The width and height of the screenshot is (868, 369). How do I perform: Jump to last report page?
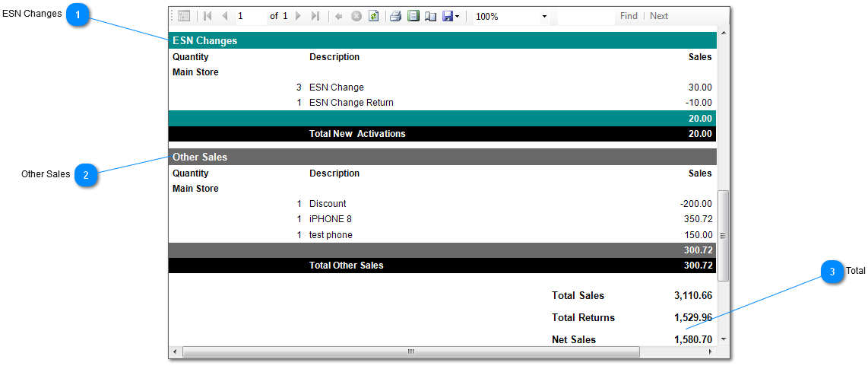coord(315,16)
